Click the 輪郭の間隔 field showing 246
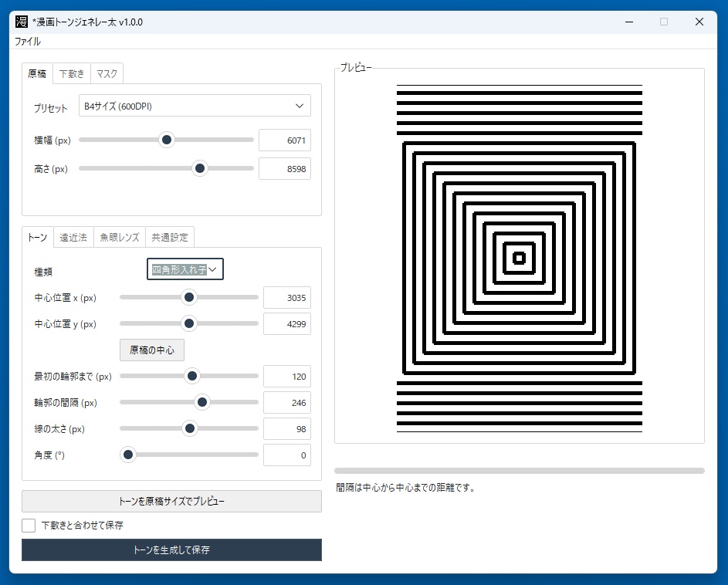728x585 pixels. [287, 403]
